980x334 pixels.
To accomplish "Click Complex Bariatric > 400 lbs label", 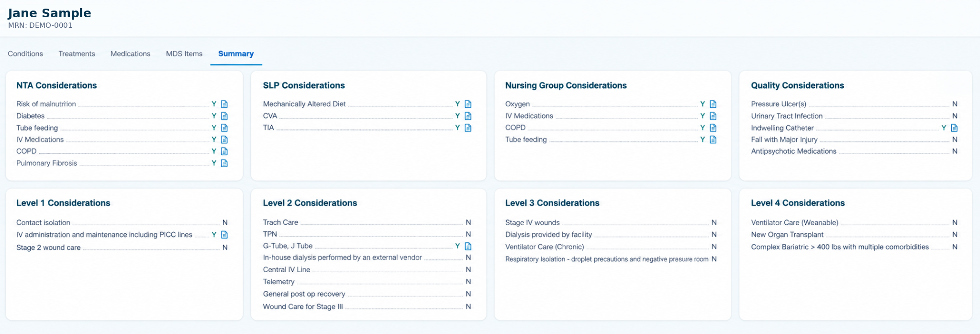I will [x=840, y=247].
